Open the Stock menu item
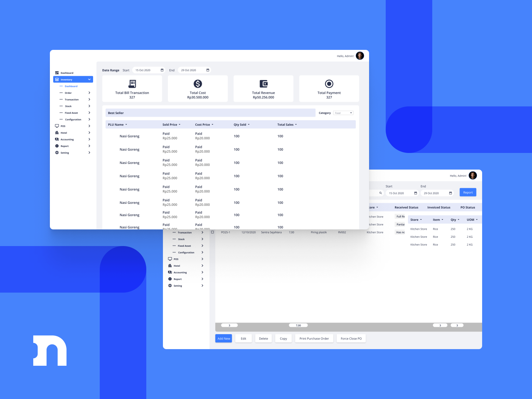Viewport: 532px width, 399px height. tap(68, 106)
